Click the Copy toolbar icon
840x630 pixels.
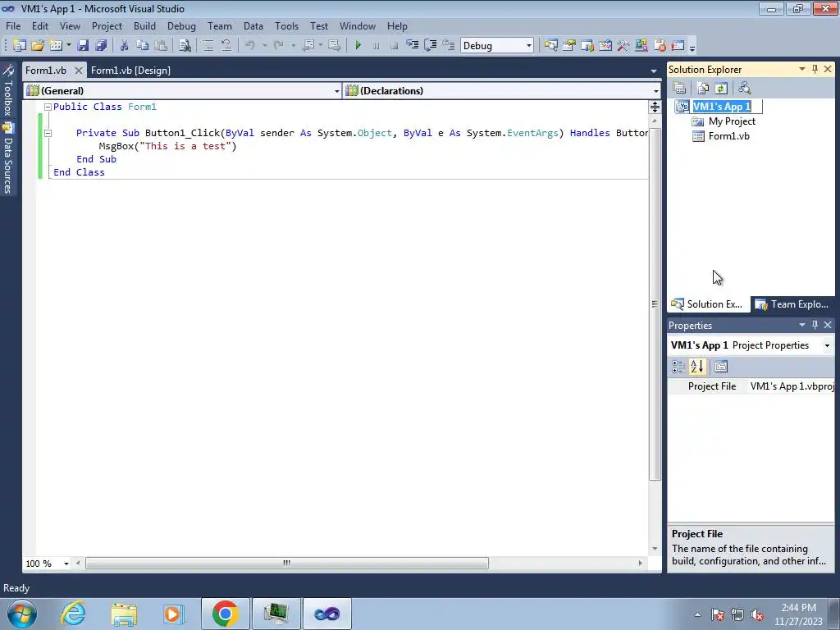tap(142, 46)
